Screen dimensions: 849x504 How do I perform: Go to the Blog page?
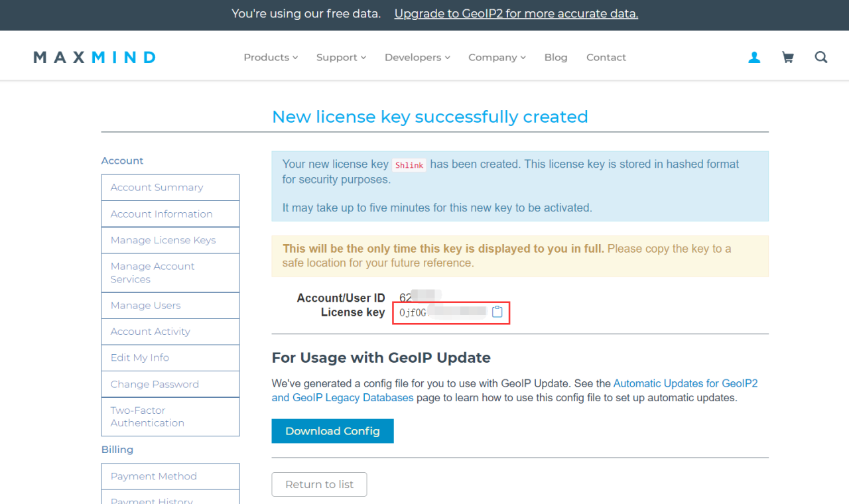click(556, 58)
